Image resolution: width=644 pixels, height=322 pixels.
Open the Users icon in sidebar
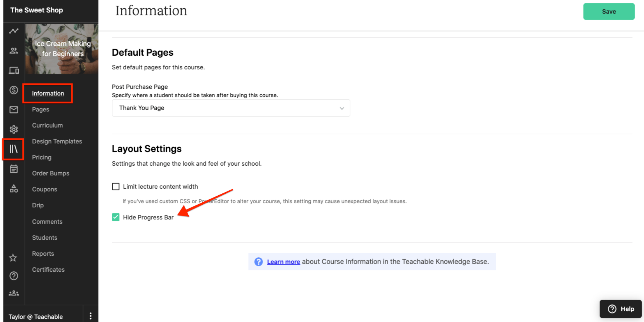[14, 51]
